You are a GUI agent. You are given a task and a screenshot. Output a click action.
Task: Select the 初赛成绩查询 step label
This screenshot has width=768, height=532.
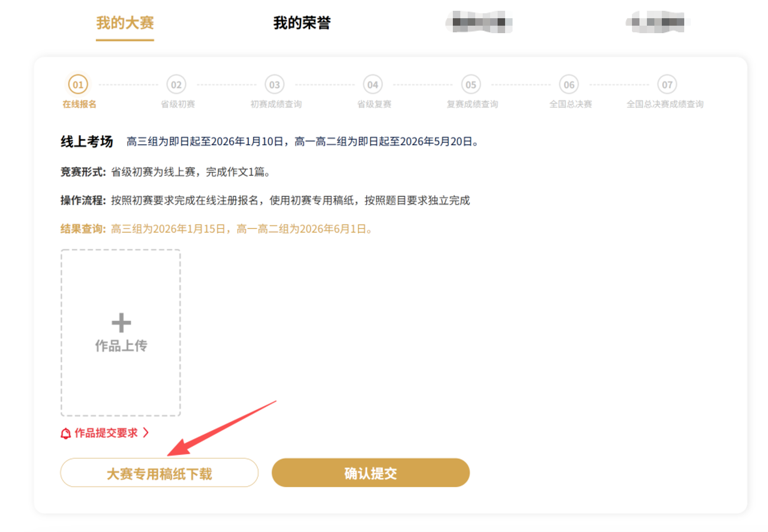(x=276, y=104)
